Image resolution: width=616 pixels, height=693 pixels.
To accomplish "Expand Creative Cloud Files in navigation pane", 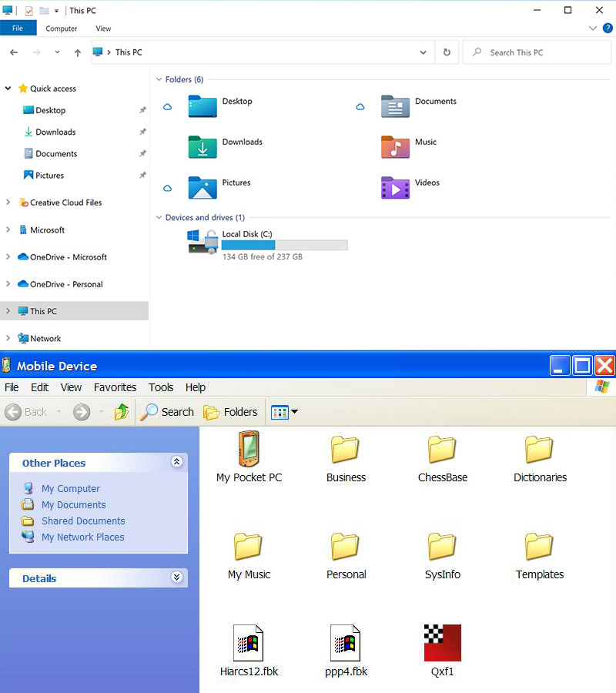I will (x=8, y=202).
